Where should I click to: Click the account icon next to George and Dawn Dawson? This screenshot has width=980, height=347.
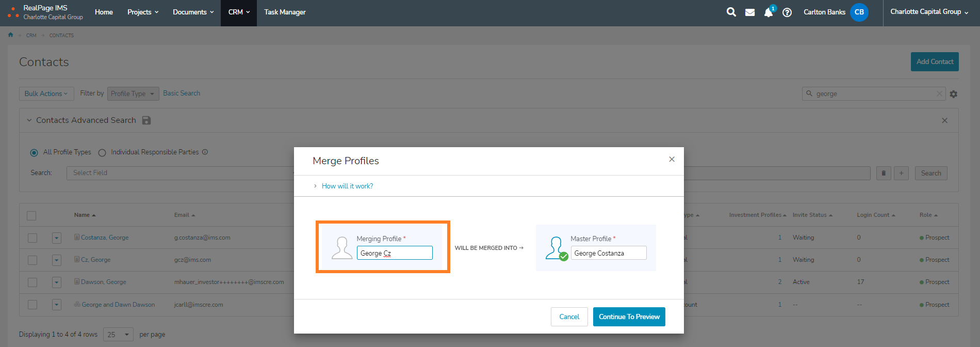(77, 304)
